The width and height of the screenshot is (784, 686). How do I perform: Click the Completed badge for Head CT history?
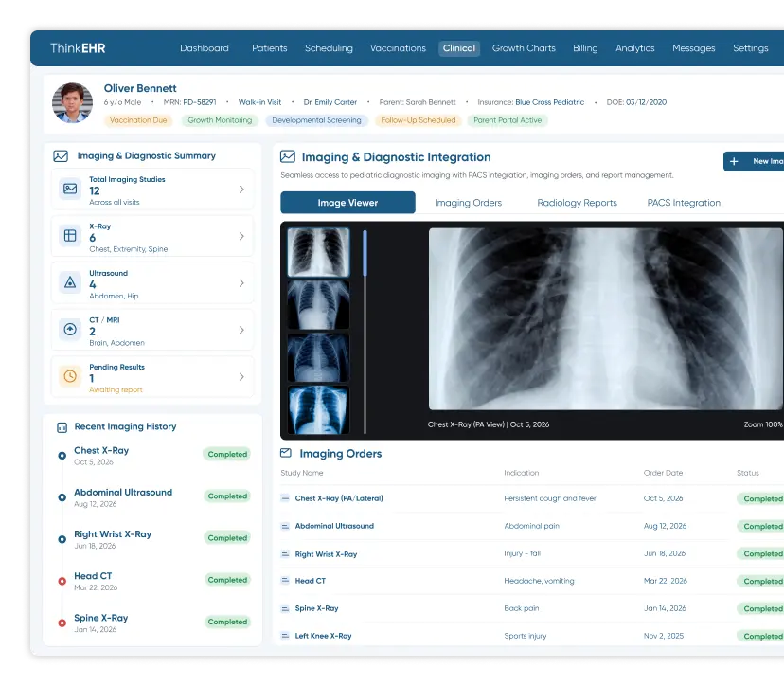227,580
